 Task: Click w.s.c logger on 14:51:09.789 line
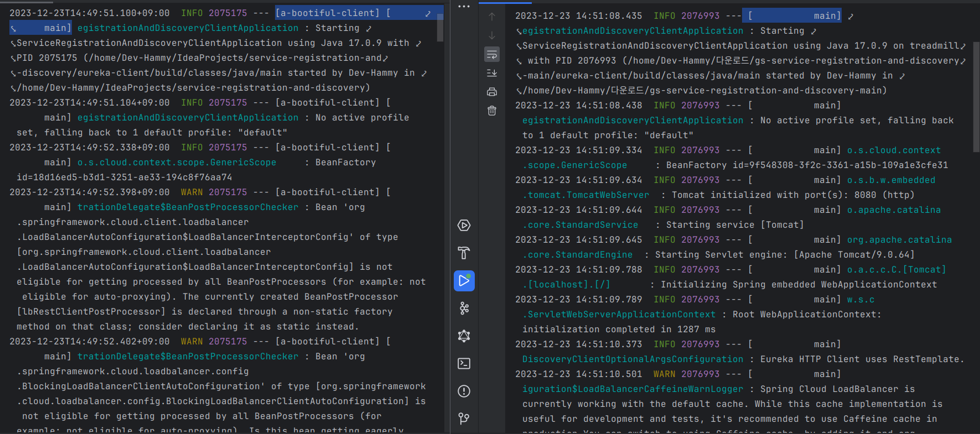[860, 299]
